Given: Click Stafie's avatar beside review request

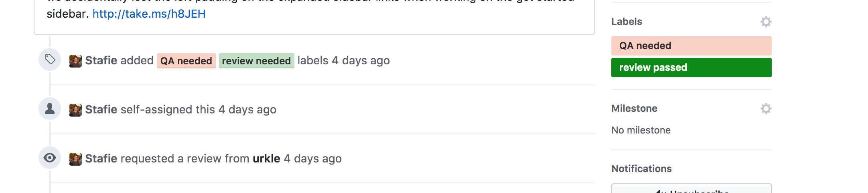Looking at the screenshot, I should click(75, 159).
